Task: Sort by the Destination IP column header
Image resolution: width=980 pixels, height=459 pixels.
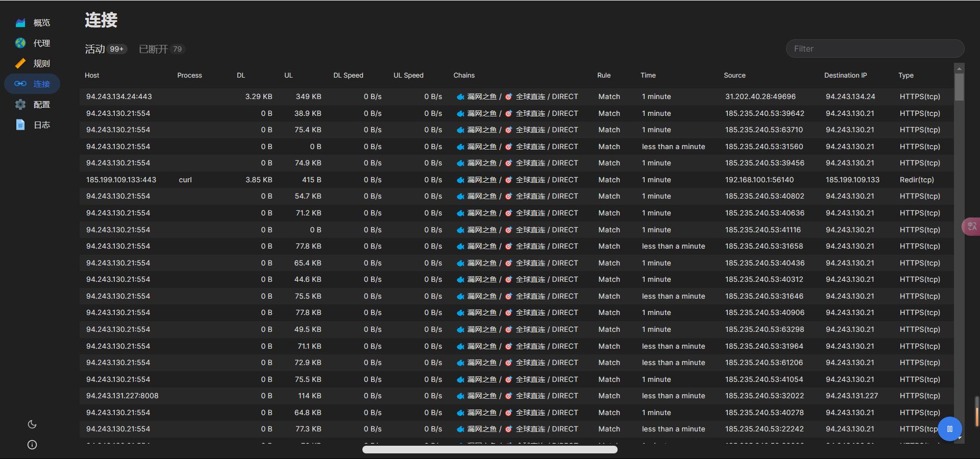Action: coord(845,75)
